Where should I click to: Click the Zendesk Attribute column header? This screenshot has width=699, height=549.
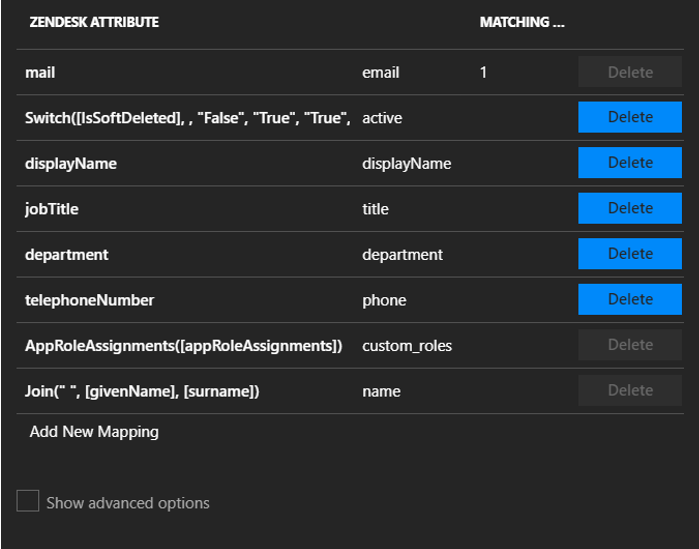(x=94, y=22)
